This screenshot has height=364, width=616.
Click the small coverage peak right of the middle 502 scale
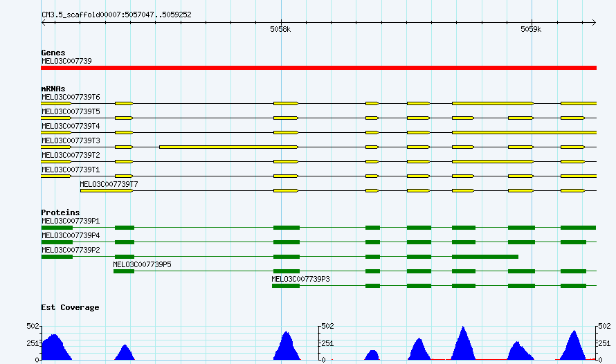click(x=372, y=355)
